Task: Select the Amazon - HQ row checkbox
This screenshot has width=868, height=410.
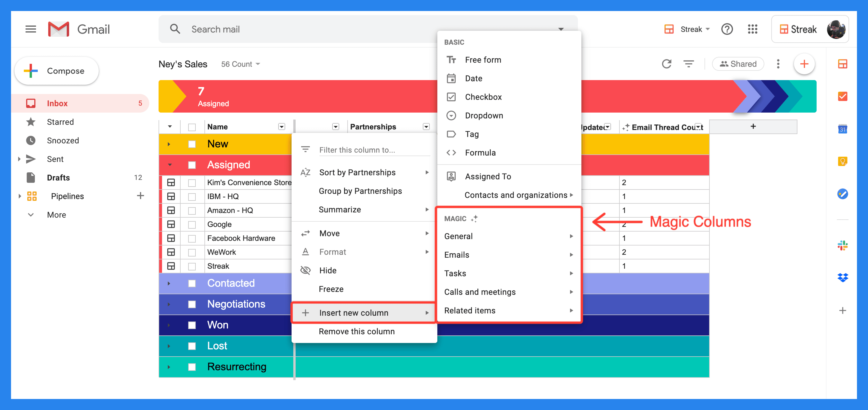Action: pyautogui.click(x=192, y=210)
